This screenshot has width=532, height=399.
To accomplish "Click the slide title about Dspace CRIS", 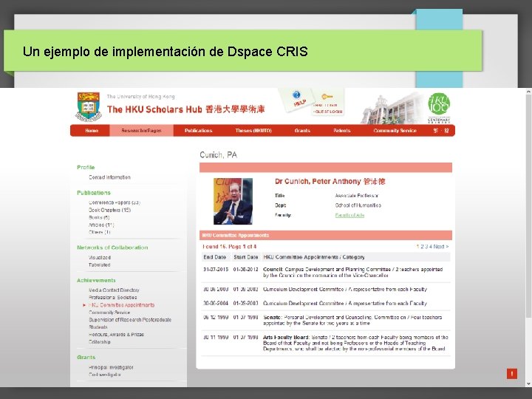I will (x=166, y=52).
